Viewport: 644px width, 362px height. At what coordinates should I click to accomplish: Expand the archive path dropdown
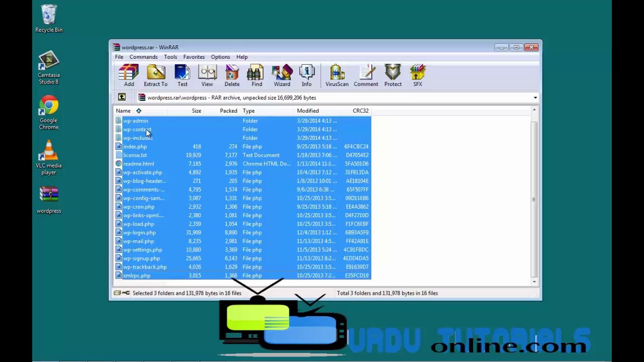535,98
